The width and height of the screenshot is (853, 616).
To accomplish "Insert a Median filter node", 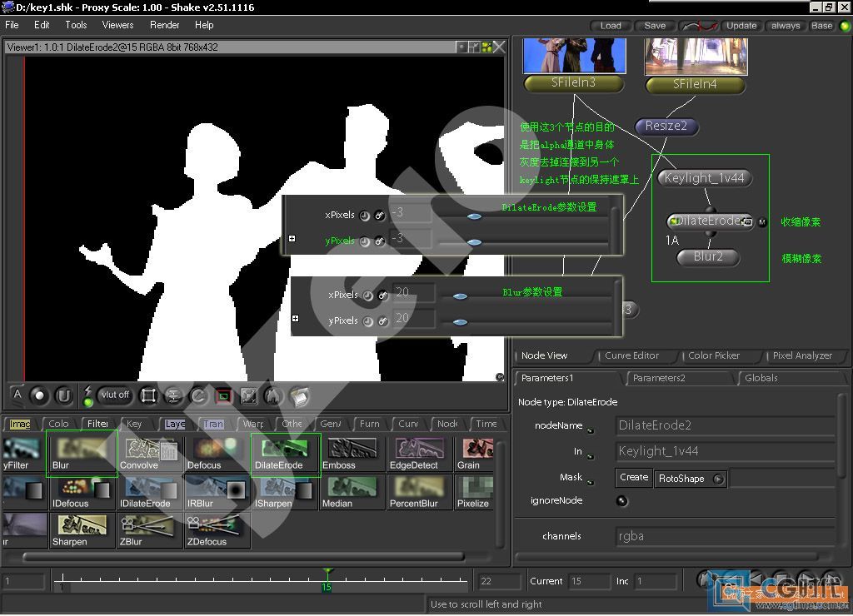I will click(x=352, y=492).
